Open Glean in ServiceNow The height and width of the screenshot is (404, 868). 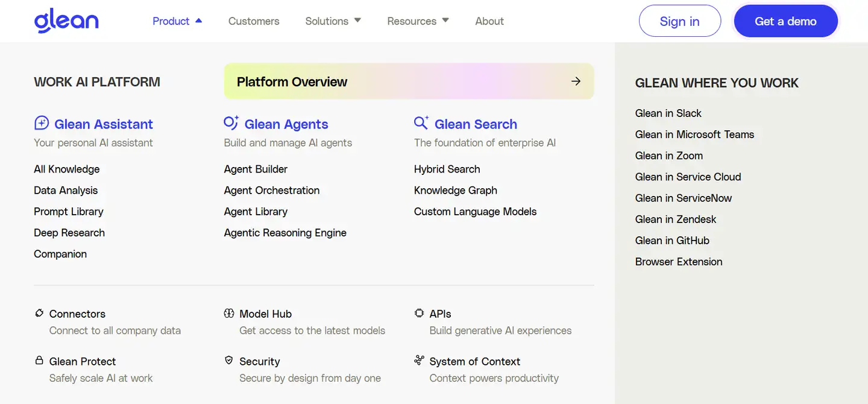coord(684,198)
